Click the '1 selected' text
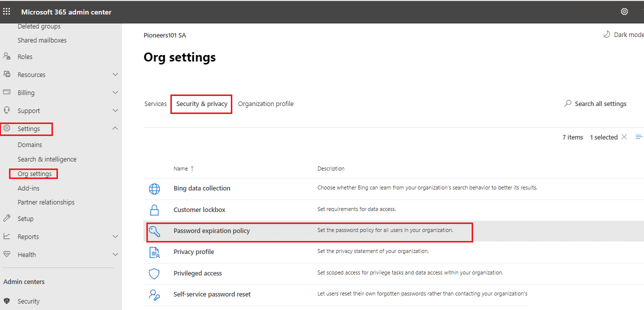The image size is (644, 310). point(604,137)
